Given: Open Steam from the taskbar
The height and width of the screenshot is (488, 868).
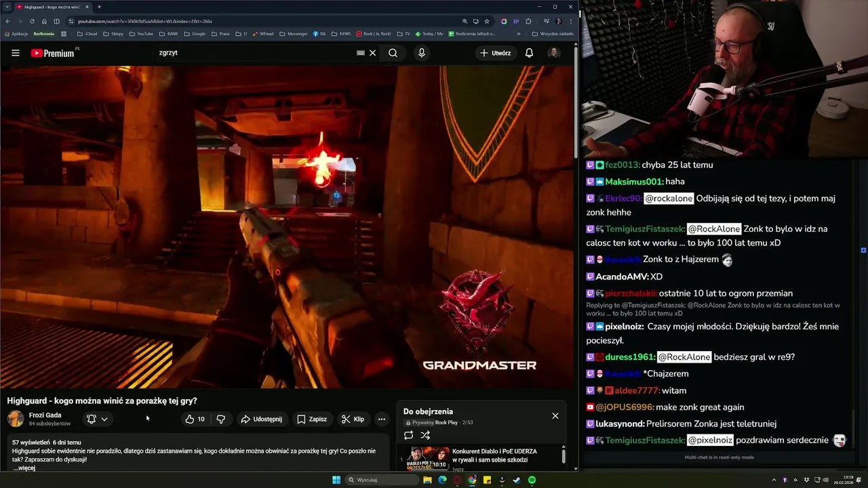Looking at the screenshot, I should (517, 480).
